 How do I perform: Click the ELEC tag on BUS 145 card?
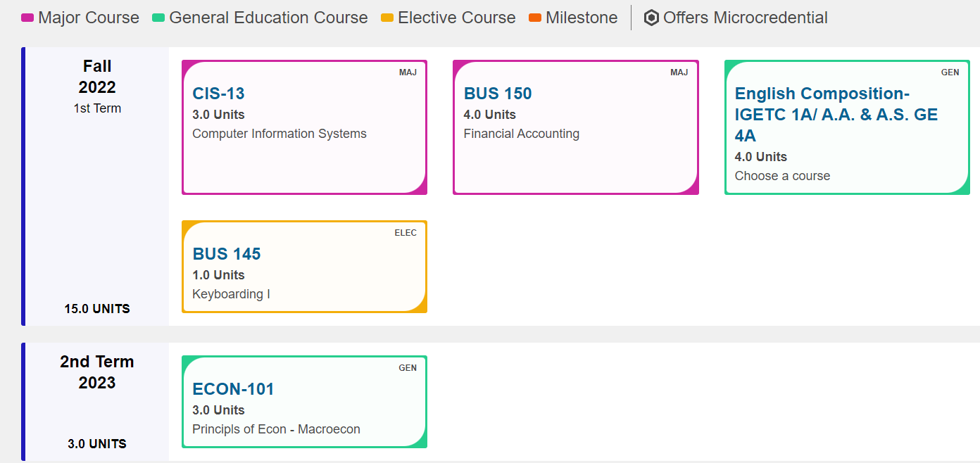406,233
